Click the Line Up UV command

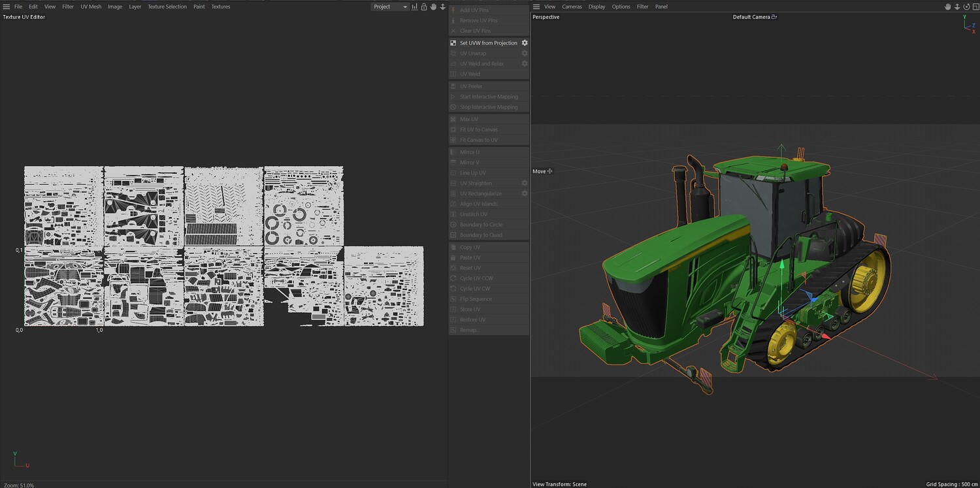tap(489, 173)
